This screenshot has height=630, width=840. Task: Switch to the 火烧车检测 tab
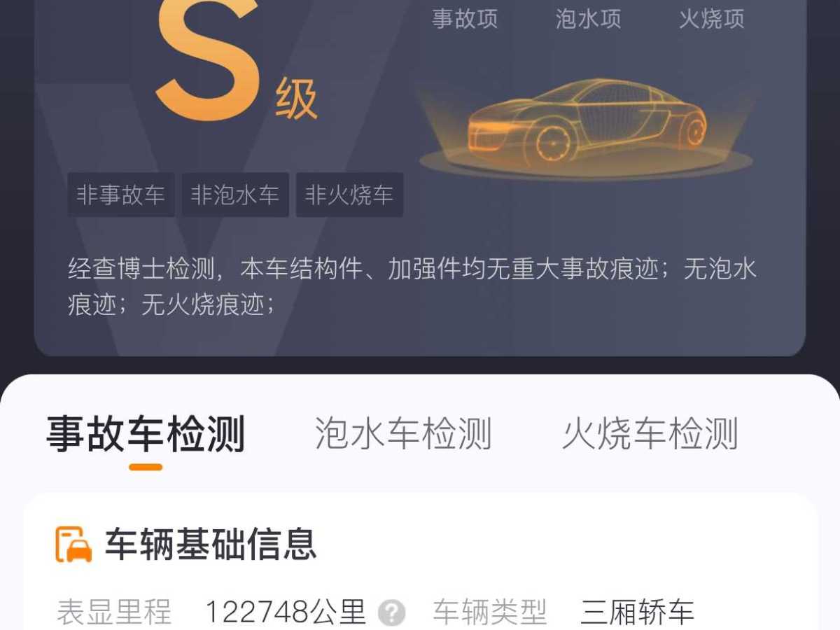(650, 434)
